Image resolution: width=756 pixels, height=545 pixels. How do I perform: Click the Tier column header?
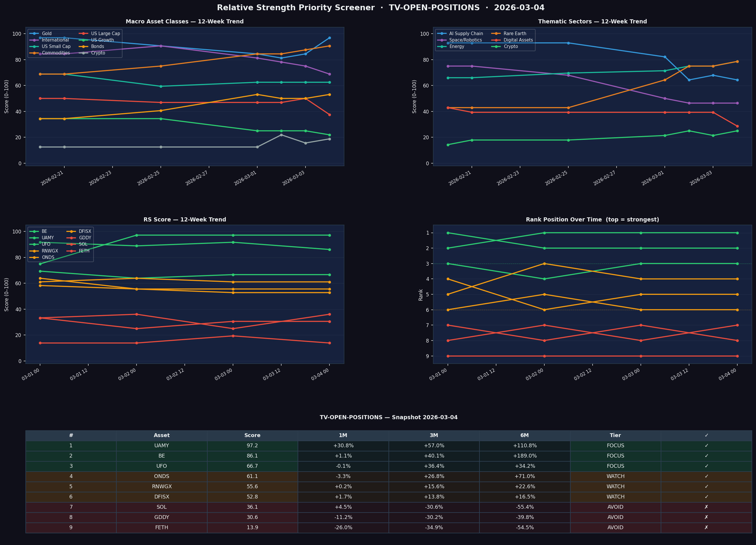point(615,435)
